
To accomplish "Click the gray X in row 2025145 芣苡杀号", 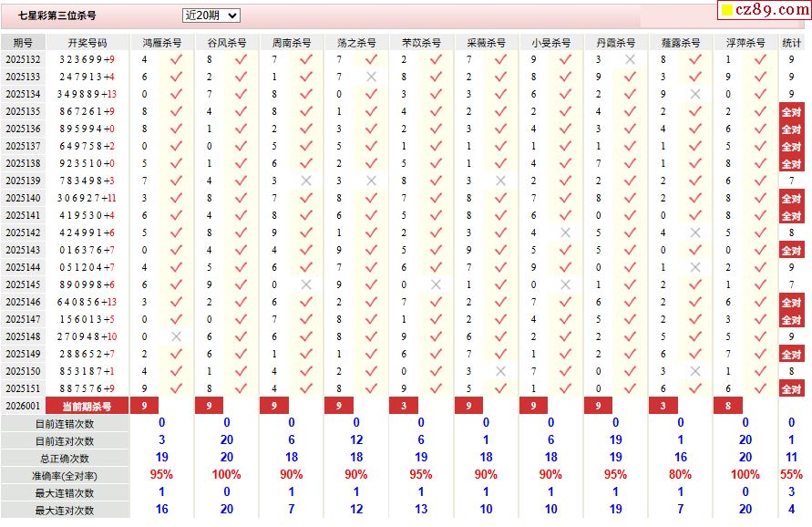I will click(x=436, y=284).
